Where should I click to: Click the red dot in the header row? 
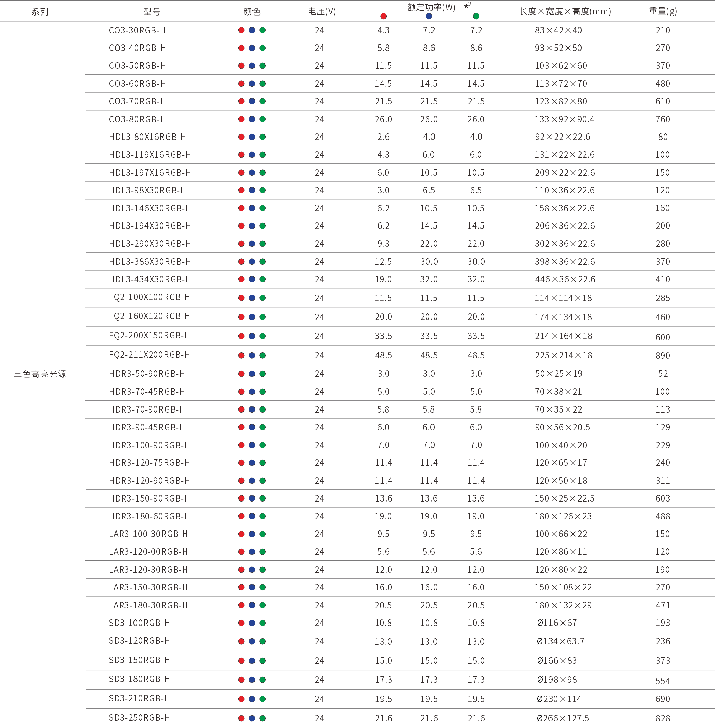point(383,16)
